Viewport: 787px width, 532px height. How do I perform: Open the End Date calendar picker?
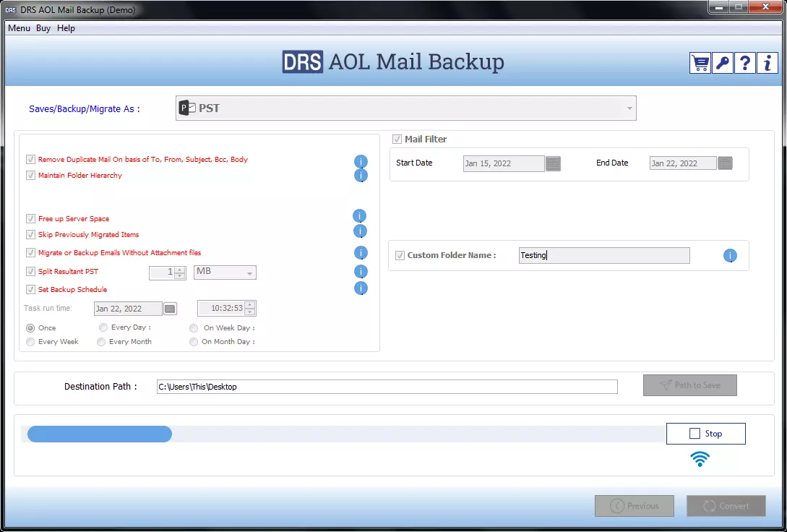click(726, 163)
